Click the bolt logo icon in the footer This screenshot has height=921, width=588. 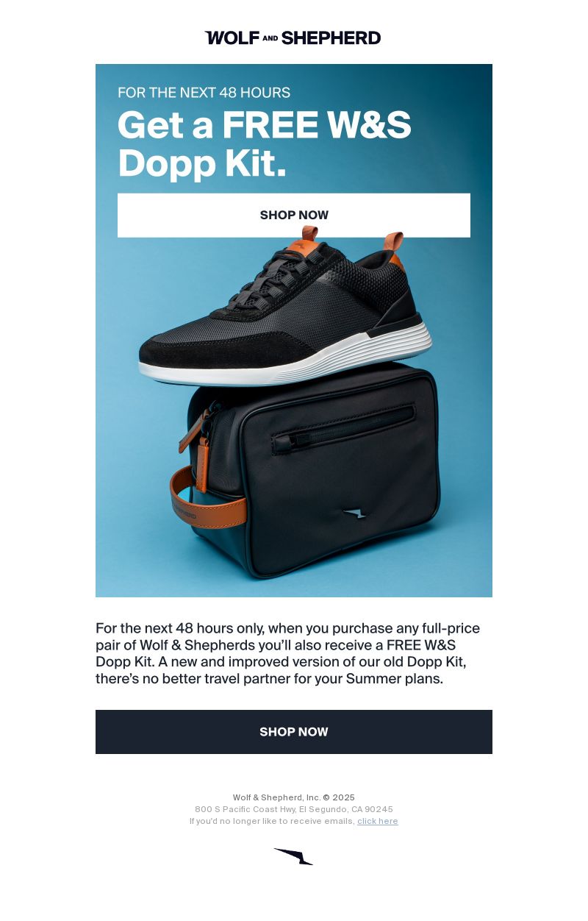tap(293, 856)
